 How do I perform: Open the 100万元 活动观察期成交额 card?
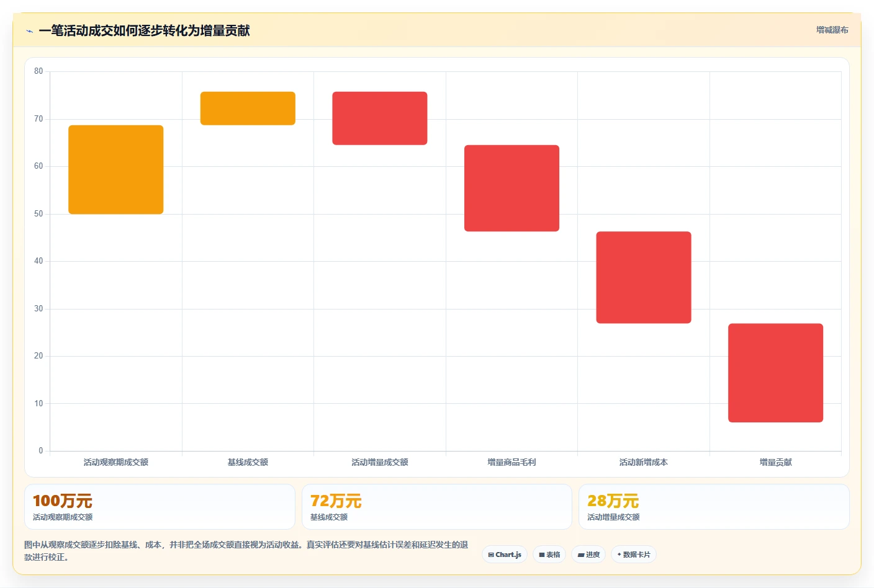160,507
